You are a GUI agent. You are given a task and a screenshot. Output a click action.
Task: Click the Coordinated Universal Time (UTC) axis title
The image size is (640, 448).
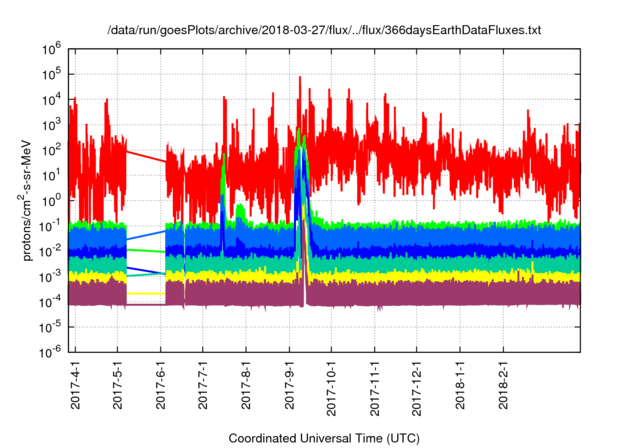pos(324,439)
